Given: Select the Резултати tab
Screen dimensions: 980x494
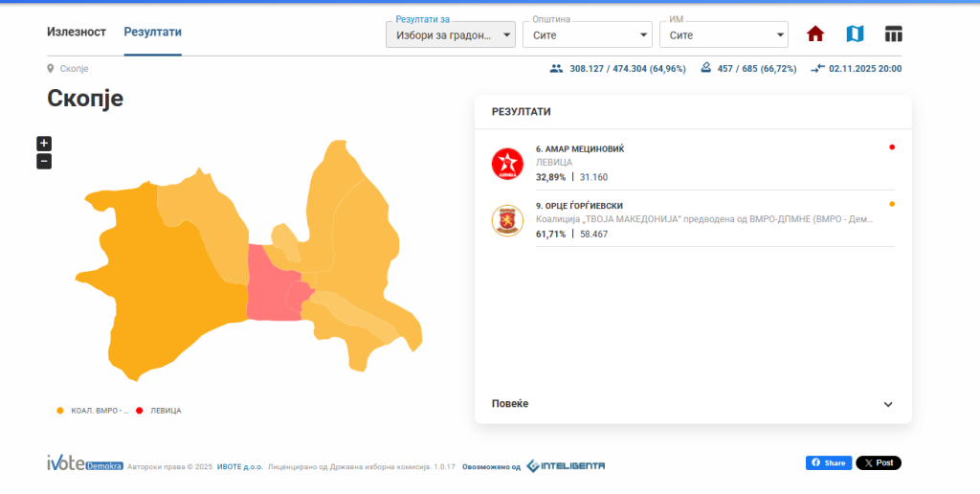Looking at the screenshot, I should click(152, 33).
